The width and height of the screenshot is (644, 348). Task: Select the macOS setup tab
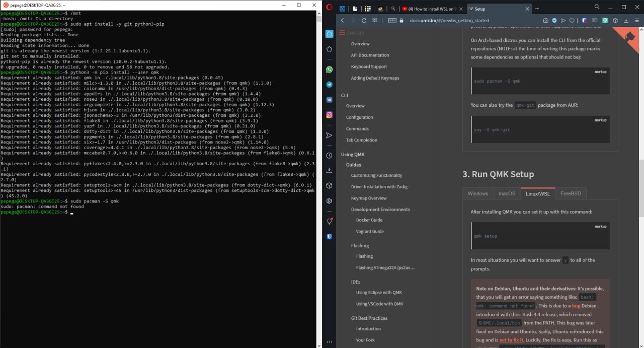507,193
